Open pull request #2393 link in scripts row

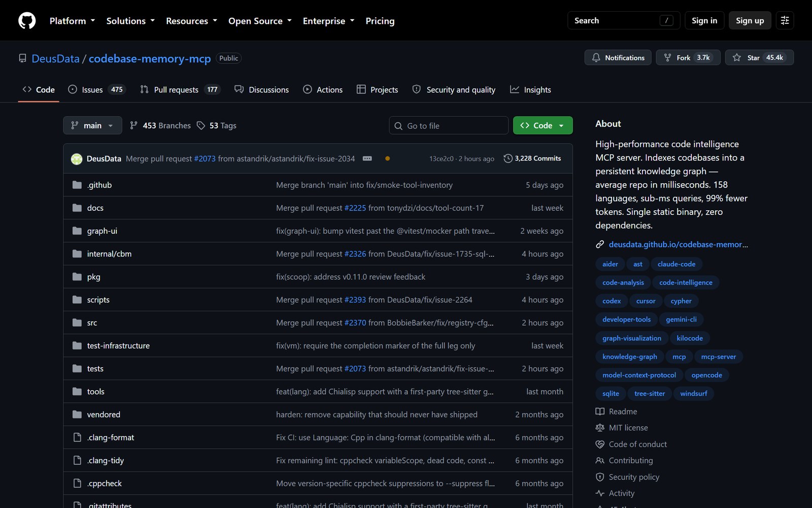[x=355, y=300]
